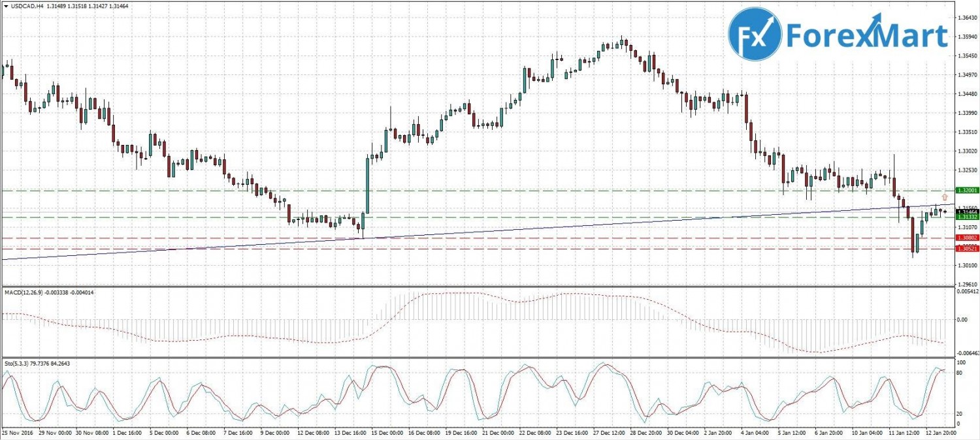The height and width of the screenshot is (440, 980).
Task: Click the orange up arrow marker
Action: [x=944, y=196]
